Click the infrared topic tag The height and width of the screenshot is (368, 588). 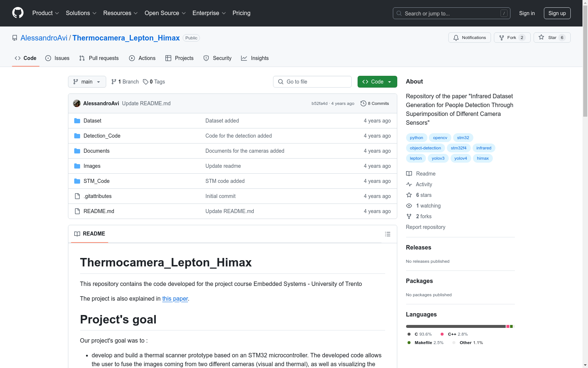484,148
